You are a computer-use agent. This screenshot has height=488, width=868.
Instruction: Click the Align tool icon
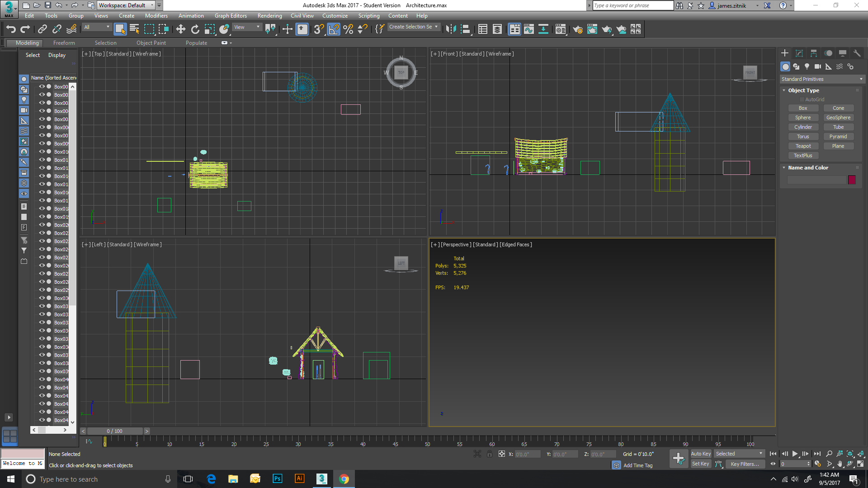click(465, 29)
